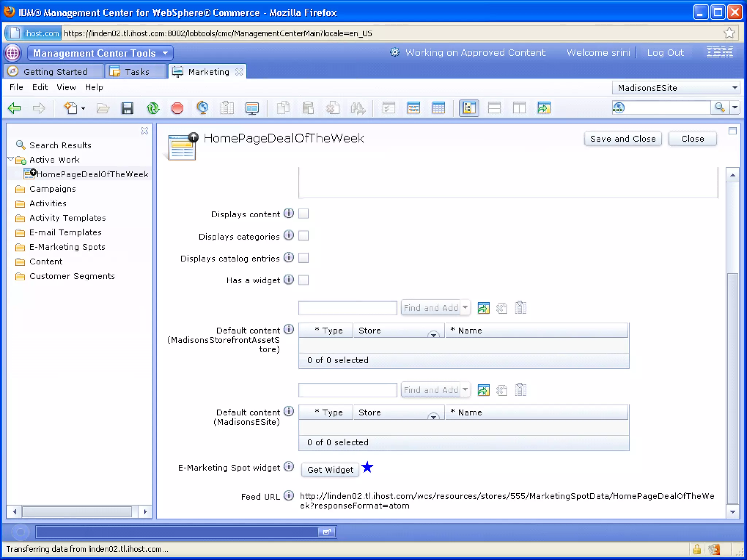The width and height of the screenshot is (747, 560).
Task: Click the Get Widget button
Action: [330, 470]
